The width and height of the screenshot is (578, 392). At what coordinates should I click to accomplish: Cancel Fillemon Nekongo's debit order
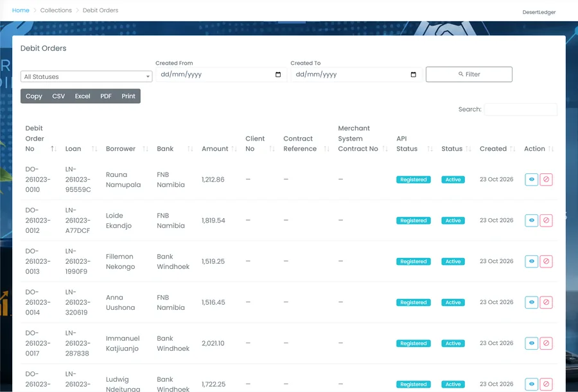(546, 261)
